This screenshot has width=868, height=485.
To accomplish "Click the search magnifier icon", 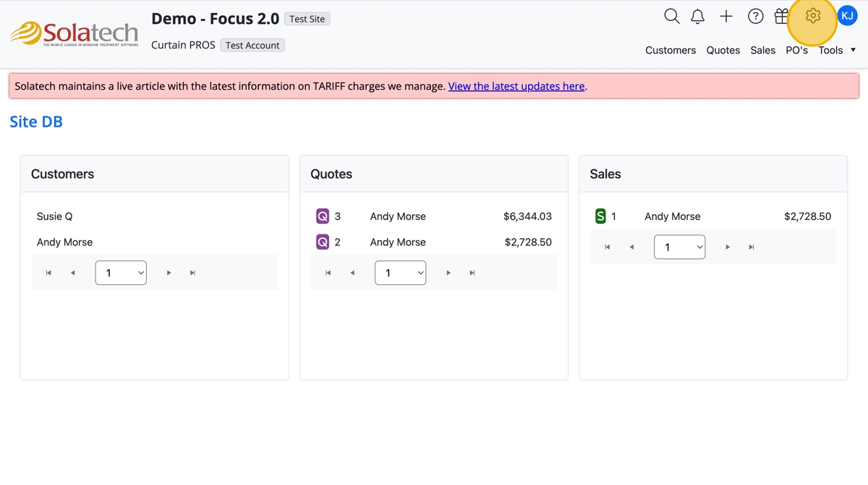I will (672, 16).
